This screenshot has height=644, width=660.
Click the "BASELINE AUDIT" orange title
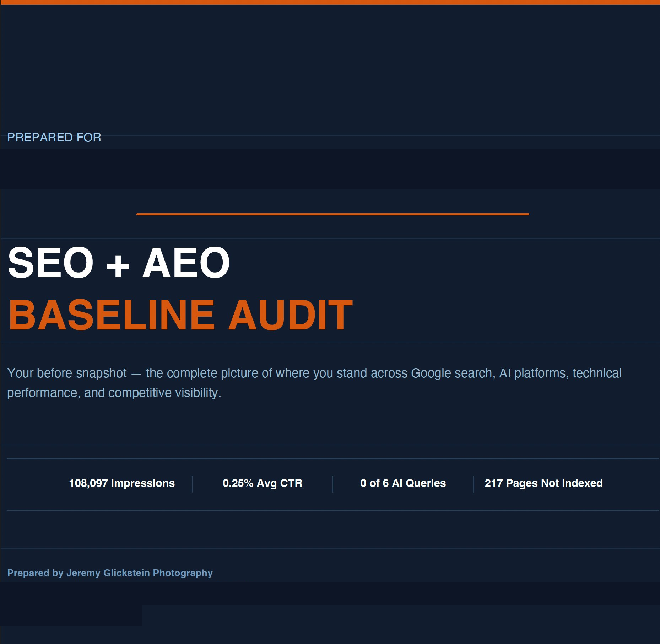179,313
